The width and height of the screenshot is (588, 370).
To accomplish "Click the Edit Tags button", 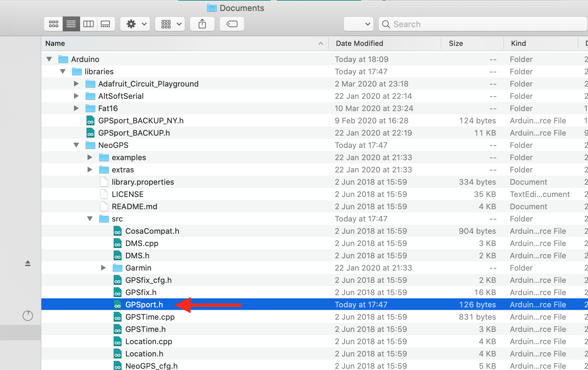I will click(232, 24).
